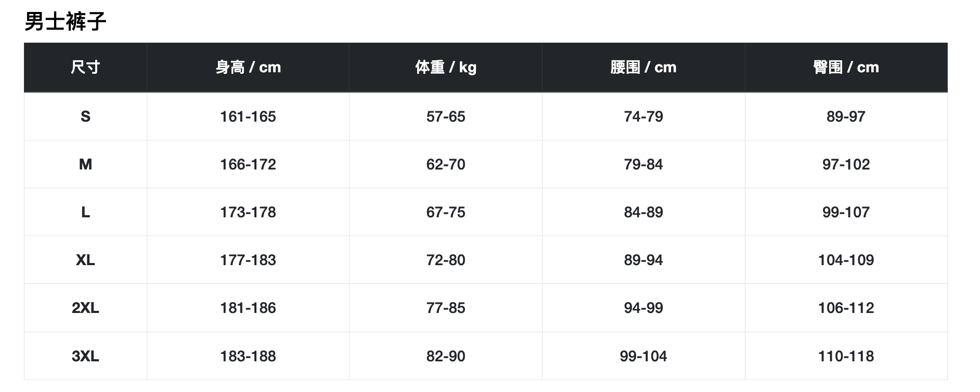Click the height cell 161-165
This screenshot has width=980, height=392.
[x=248, y=116]
